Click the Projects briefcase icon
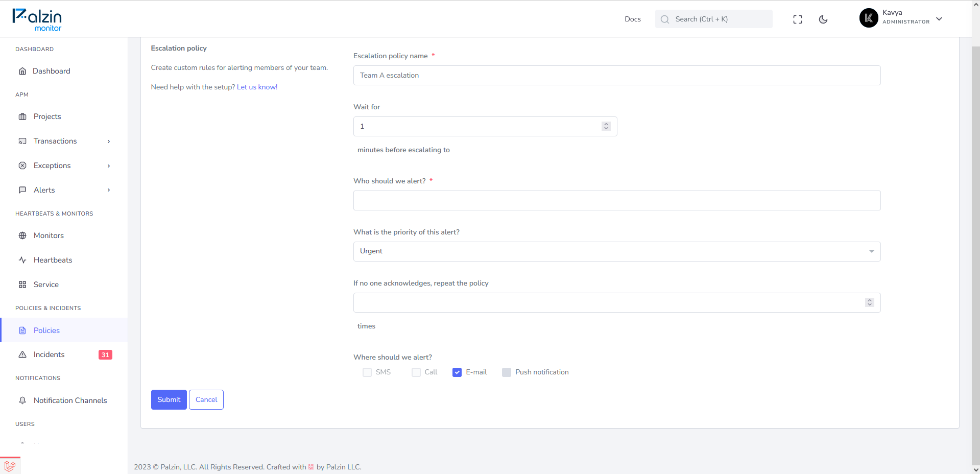The height and width of the screenshot is (474, 980). pos(22,116)
